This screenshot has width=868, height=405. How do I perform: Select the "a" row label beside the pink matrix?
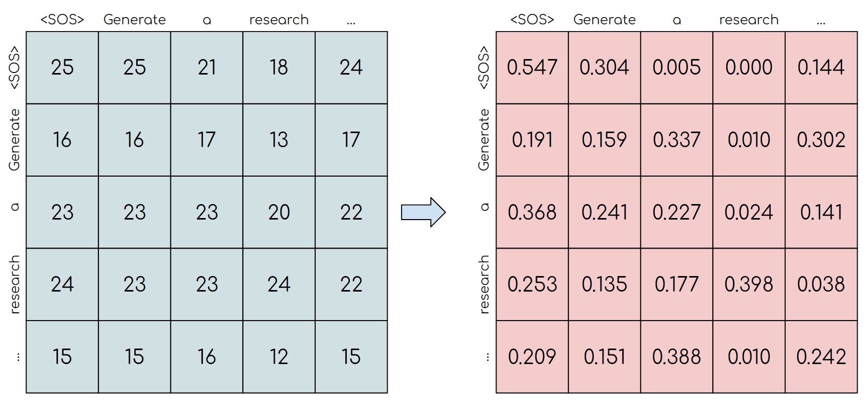click(484, 207)
